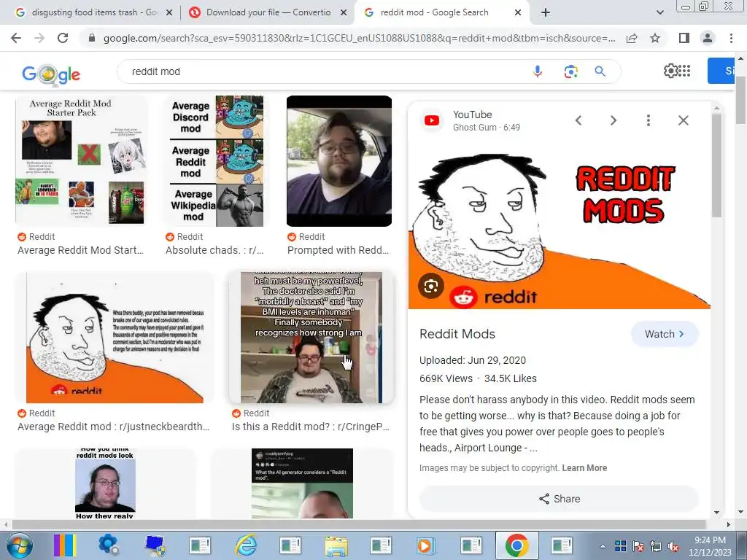Click the Chrome taskbar icon
This screenshot has height=560, width=747.
(x=517, y=545)
